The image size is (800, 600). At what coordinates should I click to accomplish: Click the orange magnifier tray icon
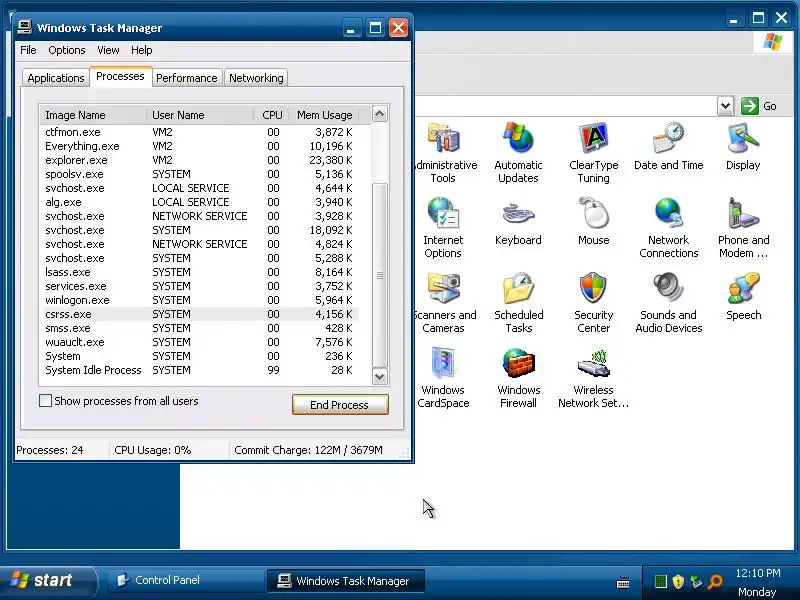(716, 581)
